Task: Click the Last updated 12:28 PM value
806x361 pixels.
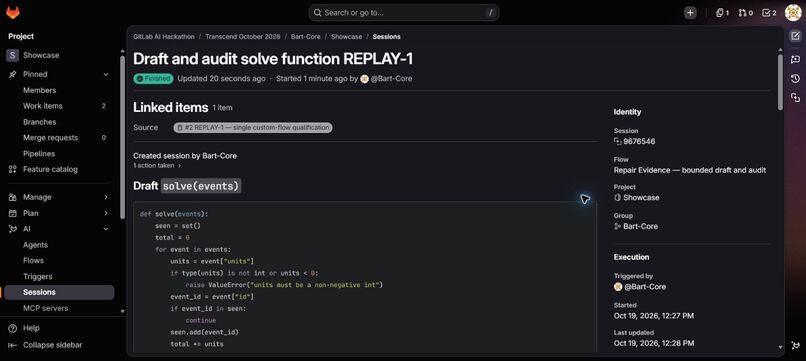Action: pos(654,343)
